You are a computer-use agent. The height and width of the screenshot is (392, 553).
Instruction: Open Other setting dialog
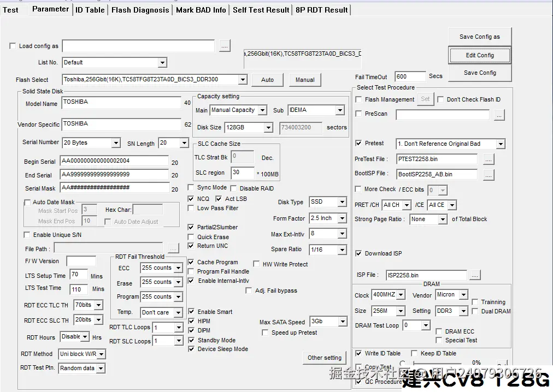click(325, 358)
